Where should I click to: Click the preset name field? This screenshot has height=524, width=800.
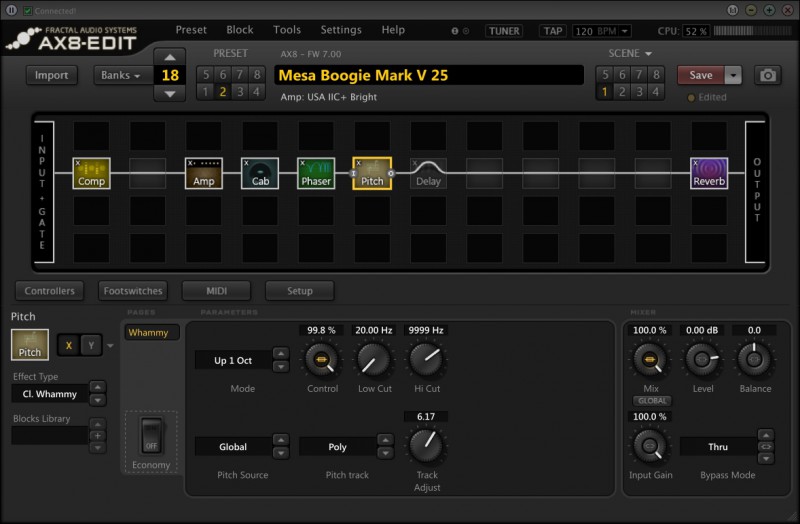(x=428, y=75)
